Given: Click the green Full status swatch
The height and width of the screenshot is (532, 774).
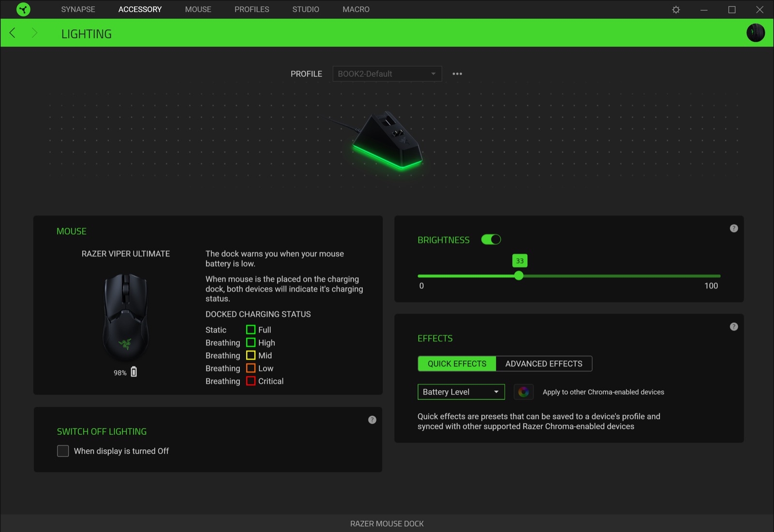Looking at the screenshot, I should [251, 330].
